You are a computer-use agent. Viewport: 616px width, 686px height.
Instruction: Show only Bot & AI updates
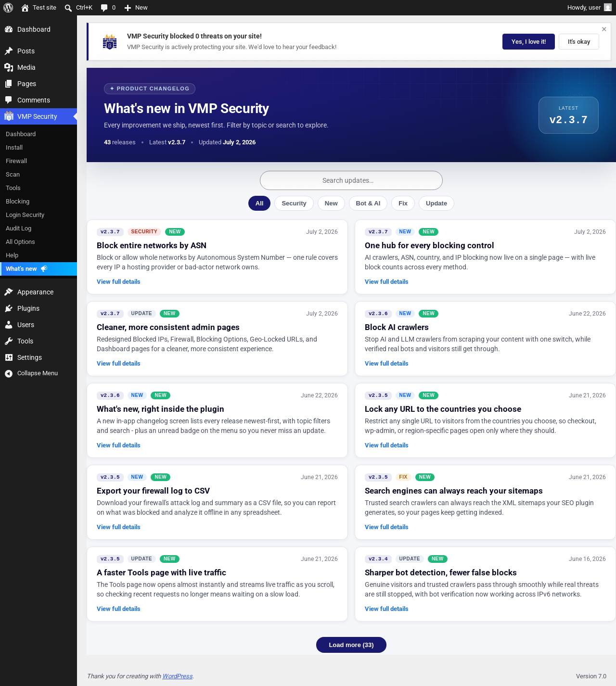pyautogui.click(x=368, y=203)
